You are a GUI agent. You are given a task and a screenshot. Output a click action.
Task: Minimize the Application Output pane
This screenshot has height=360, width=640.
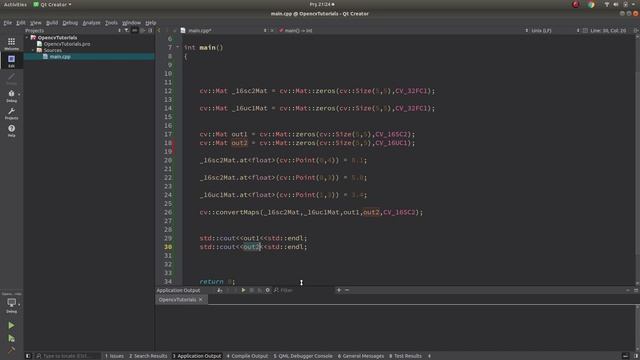coord(628,290)
